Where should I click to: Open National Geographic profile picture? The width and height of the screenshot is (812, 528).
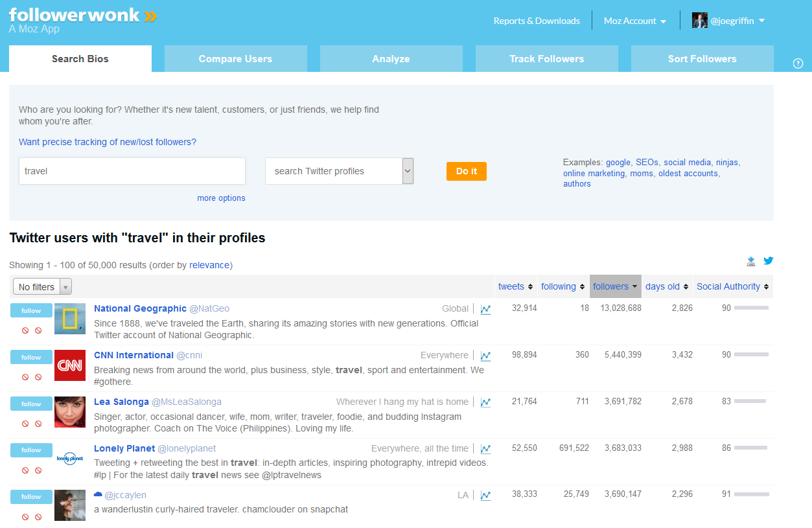(70, 319)
